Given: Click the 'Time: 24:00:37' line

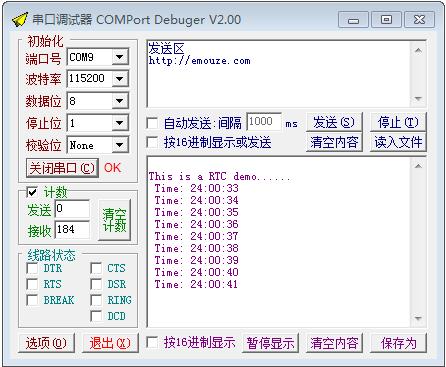Looking at the screenshot, I should (196, 236).
